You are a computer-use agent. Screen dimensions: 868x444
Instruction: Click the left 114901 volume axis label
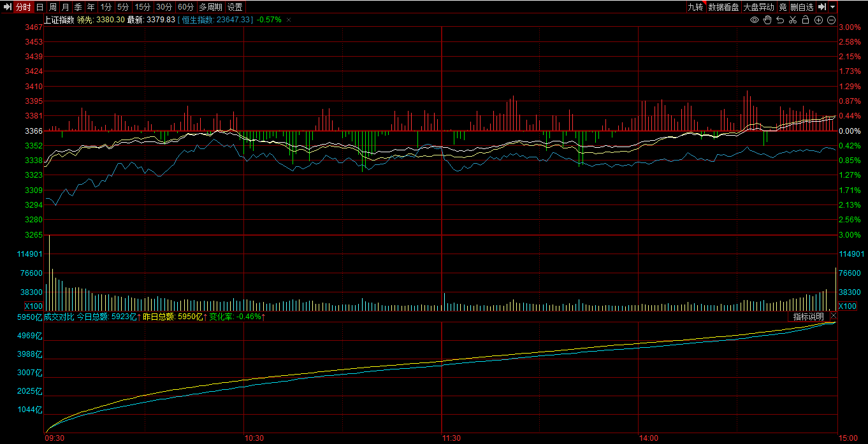point(29,254)
